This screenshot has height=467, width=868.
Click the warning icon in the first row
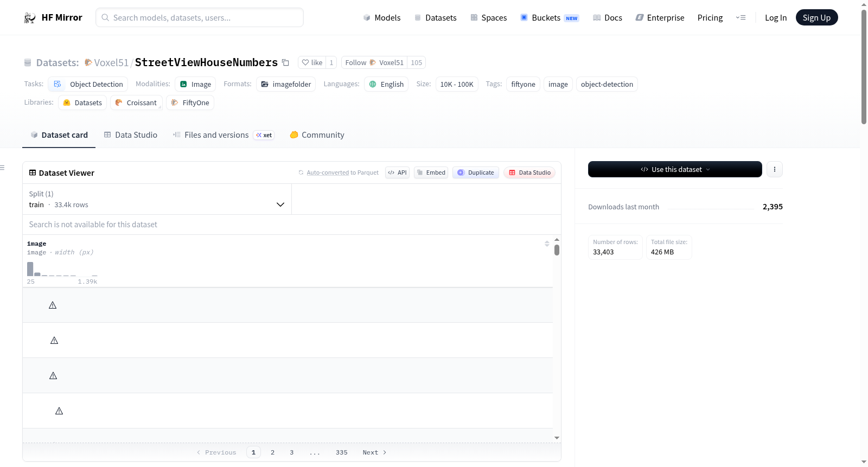[x=53, y=305]
